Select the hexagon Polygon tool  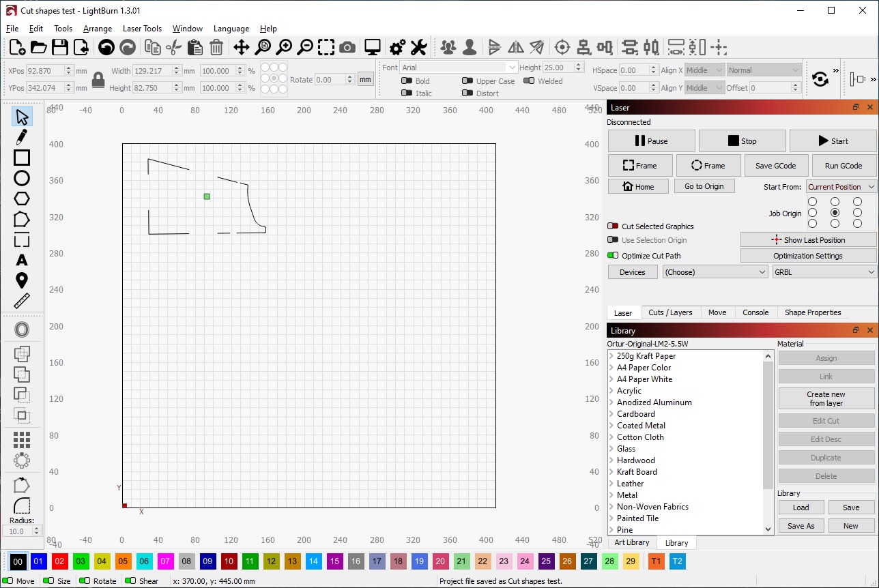coord(22,199)
